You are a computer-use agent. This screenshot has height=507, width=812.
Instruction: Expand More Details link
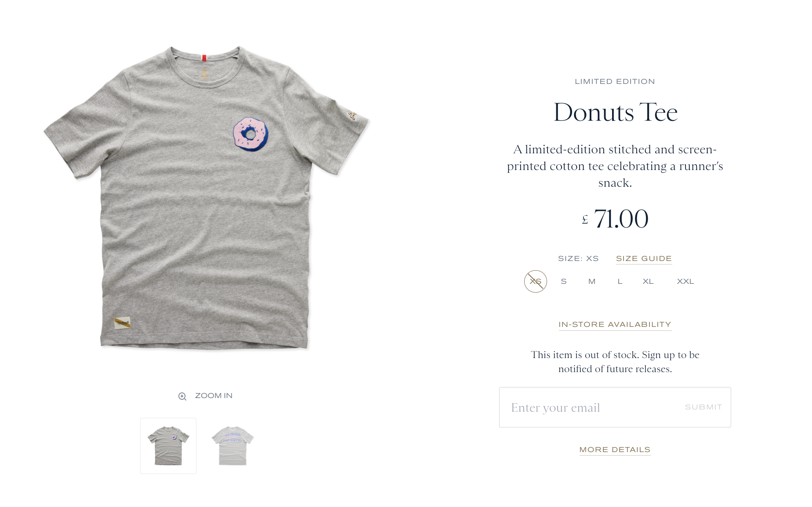615,450
